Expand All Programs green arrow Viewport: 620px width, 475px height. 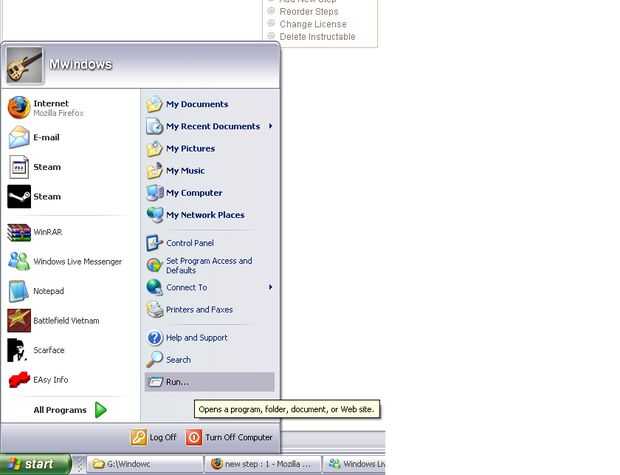tap(101, 410)
